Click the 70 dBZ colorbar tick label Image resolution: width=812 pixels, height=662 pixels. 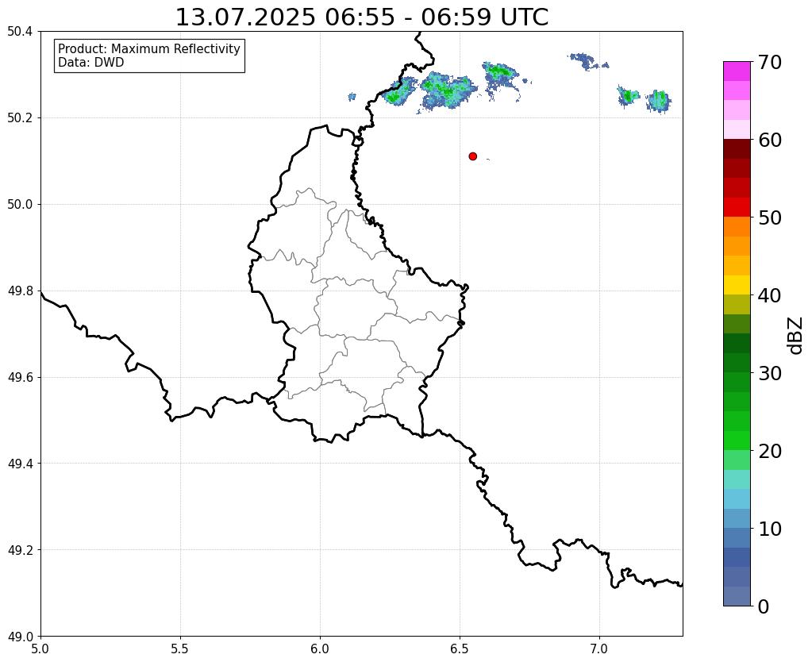click(x=770, y=62)
